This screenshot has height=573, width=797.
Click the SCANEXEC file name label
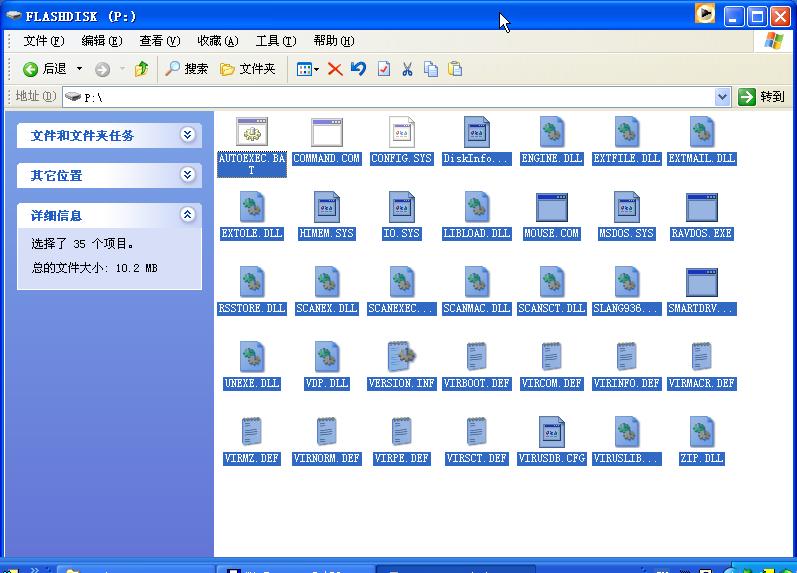[x=402, y=308]
